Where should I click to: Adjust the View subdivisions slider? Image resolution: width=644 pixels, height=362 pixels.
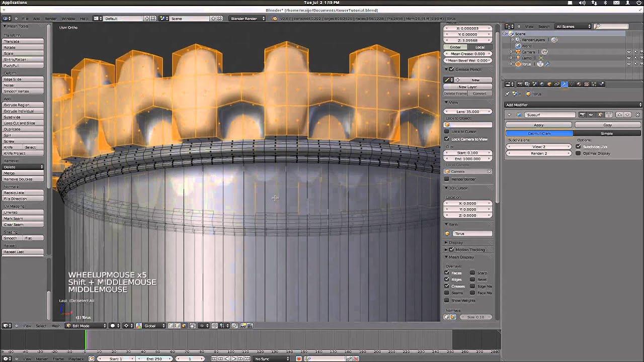point(539,147)
